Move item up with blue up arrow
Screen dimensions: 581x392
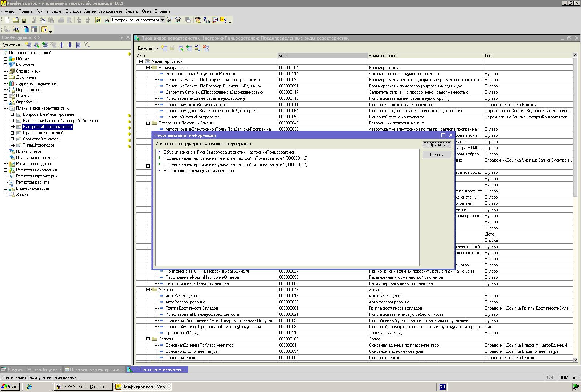point(61,45)
